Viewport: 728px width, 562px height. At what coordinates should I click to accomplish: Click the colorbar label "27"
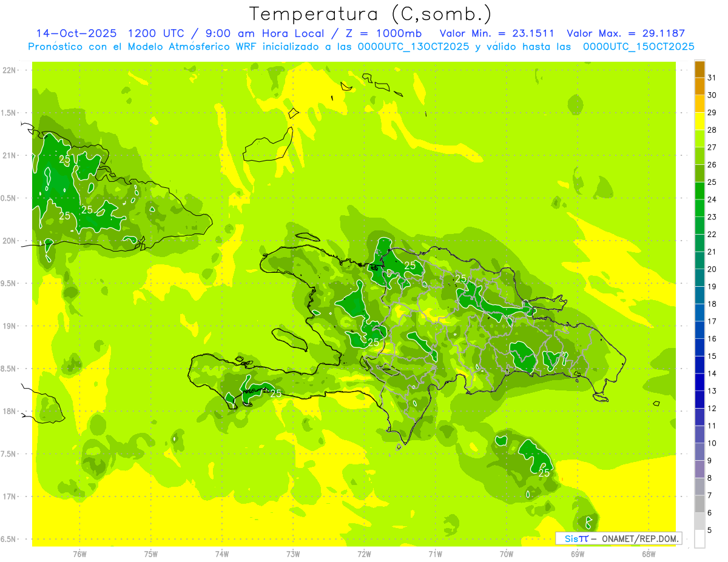(x=712, y=147)
